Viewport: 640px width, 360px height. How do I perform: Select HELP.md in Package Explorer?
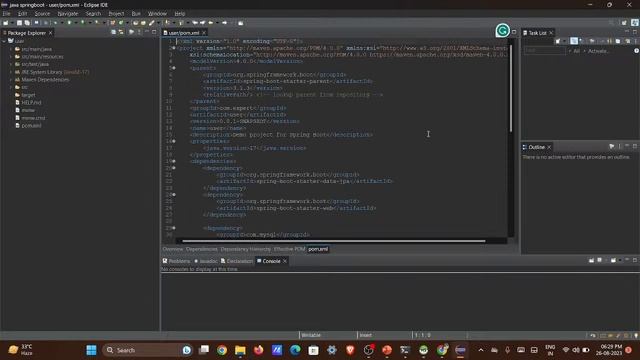tap(31, 102)
